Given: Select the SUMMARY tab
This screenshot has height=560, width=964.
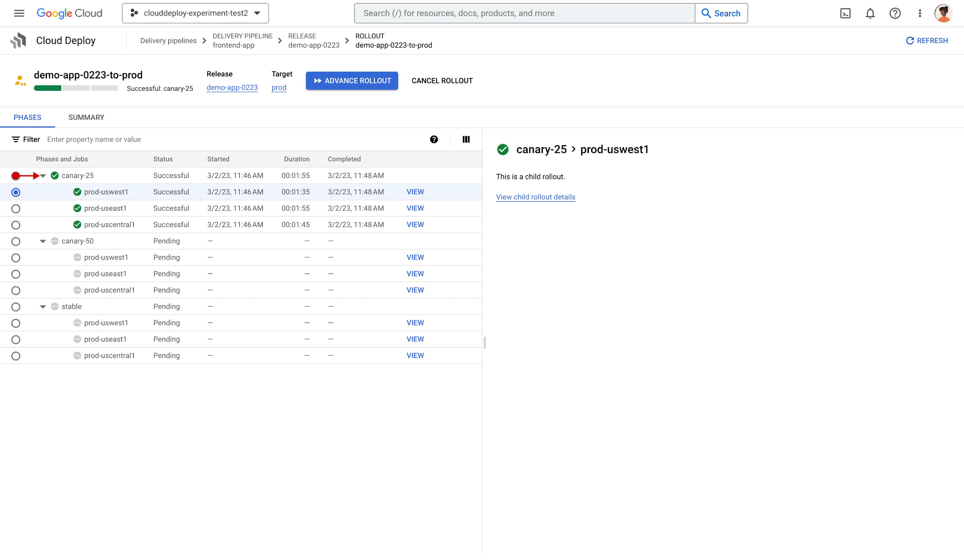Looking at the screenshot, I should pos(85,117).
